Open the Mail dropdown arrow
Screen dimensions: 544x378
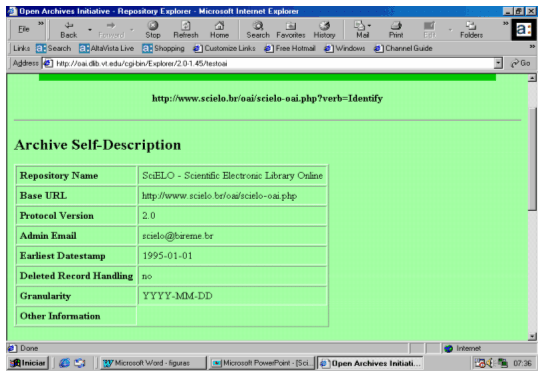pos(369,26)
